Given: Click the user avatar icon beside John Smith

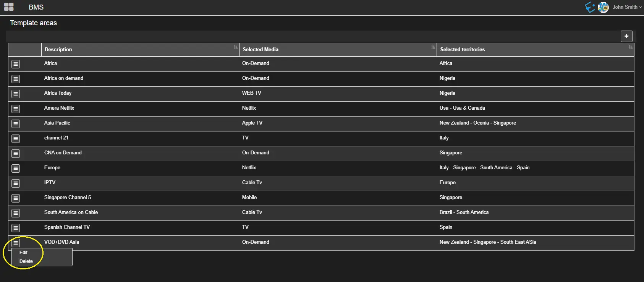Looking at the screenshot, I should [603, 7].
